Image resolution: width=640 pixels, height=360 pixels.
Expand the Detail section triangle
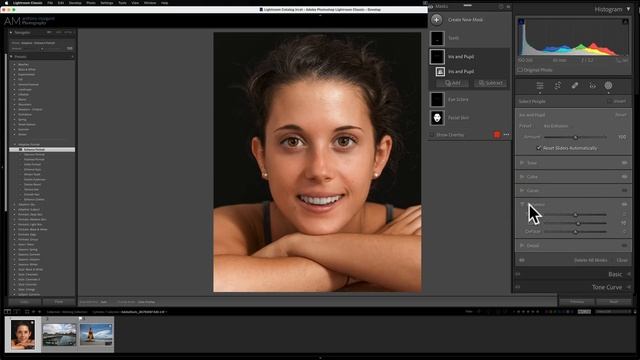click(522, 246)
